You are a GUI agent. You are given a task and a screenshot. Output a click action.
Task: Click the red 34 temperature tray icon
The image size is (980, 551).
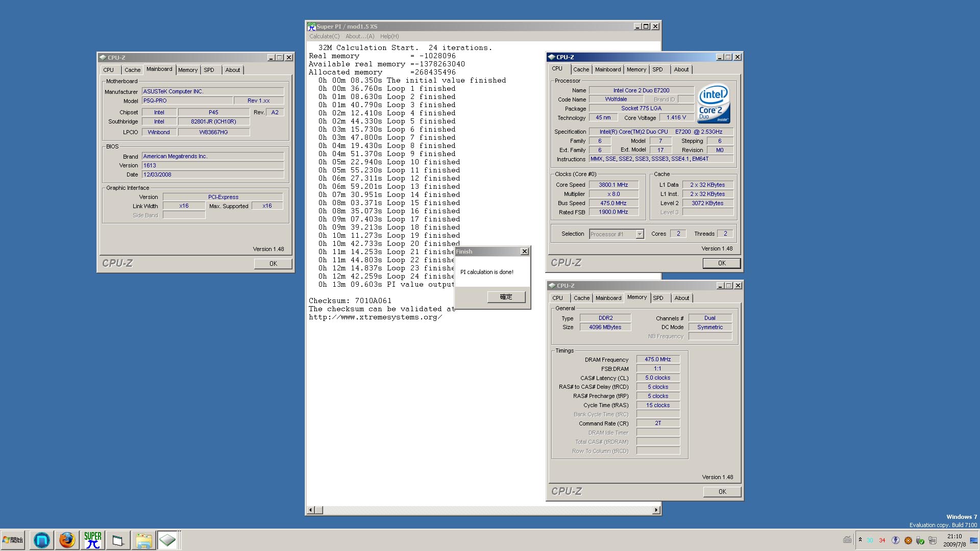pos(882,540)
